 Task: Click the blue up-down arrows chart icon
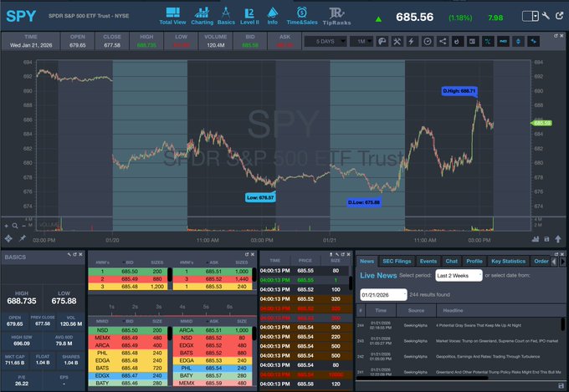pyautogui.click(x=518, y=41)
